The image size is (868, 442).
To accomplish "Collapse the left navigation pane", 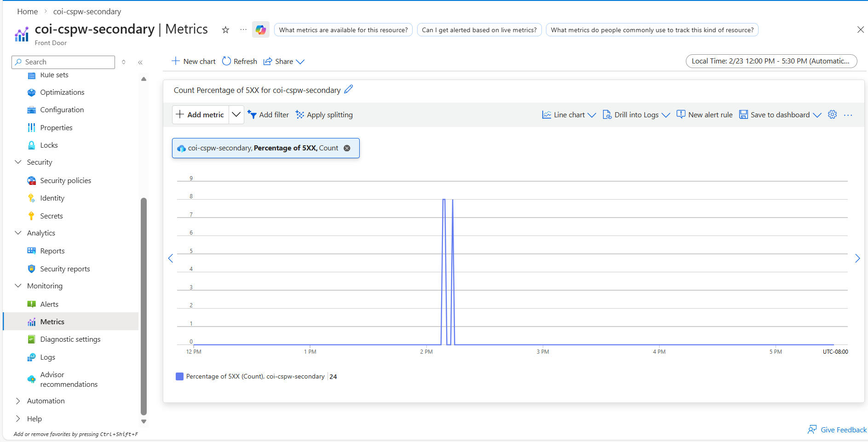I will 140,62.
